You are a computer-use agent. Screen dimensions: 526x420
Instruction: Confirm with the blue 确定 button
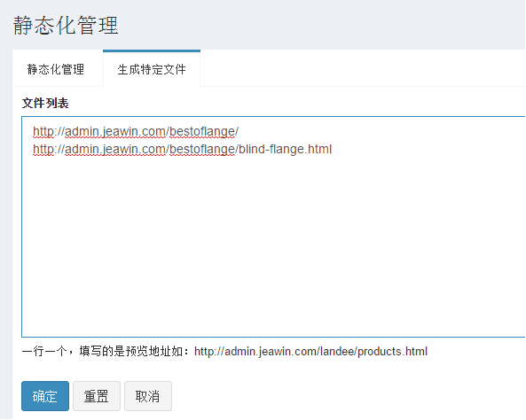tap(45, 396)
